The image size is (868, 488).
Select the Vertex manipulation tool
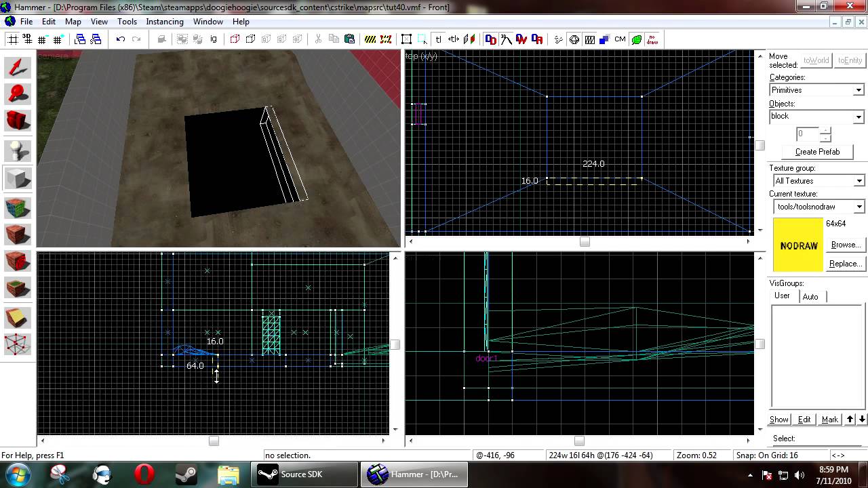pyautogui.click(x=18, y=344)
